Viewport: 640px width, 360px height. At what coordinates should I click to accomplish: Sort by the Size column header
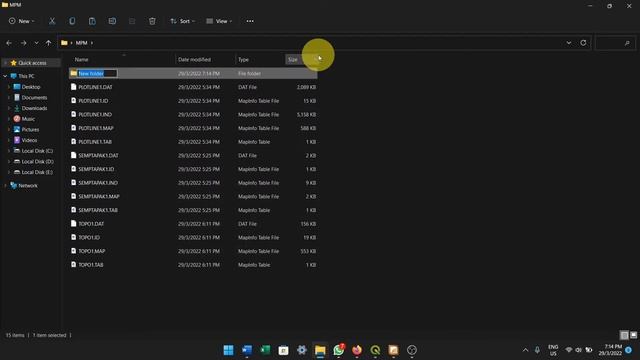(x=293, y=60)
